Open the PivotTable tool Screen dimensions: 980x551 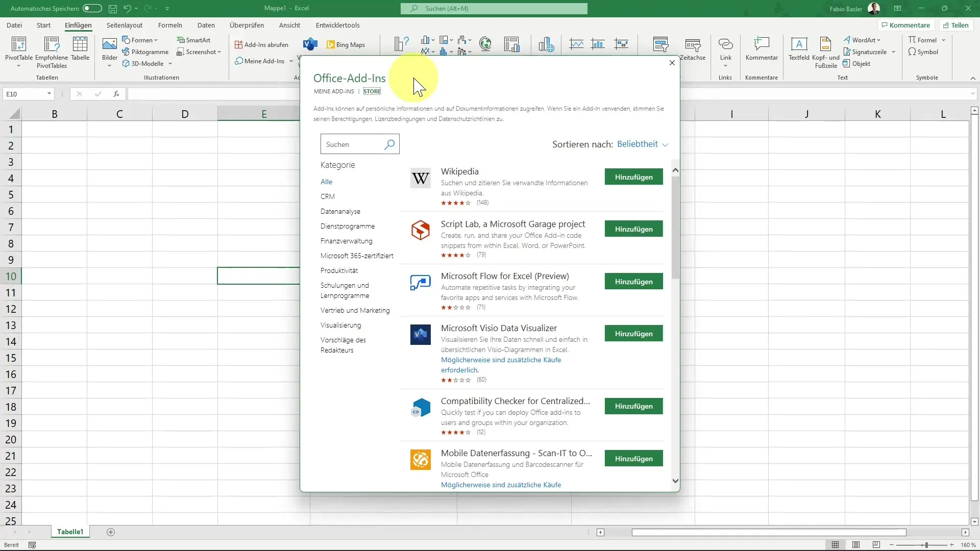click(x=18, y=52)
